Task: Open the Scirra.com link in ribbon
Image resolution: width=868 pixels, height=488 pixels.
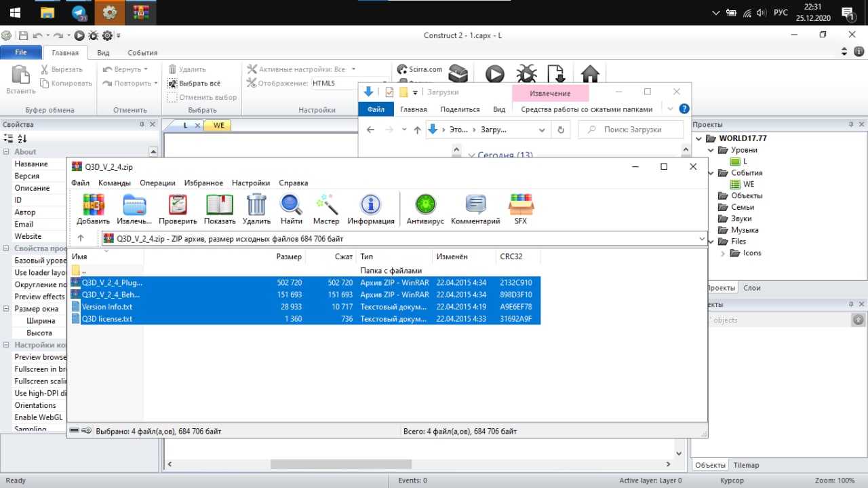Action: click(420, 69)
